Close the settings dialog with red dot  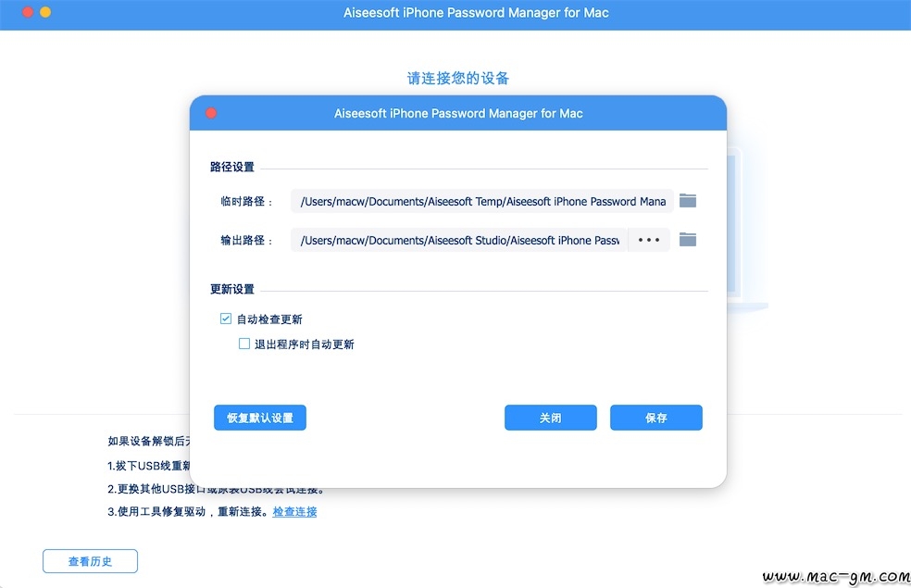[x=211, y=113]
